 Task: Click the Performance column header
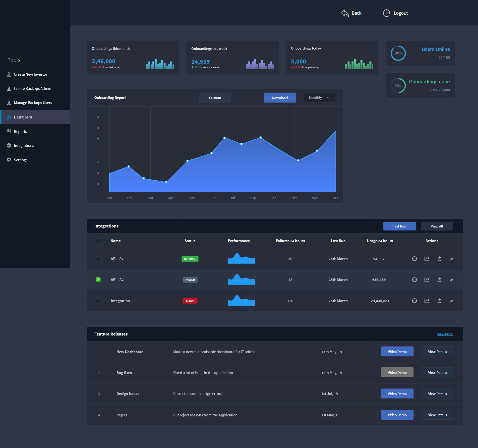click(x=239, y=241)
